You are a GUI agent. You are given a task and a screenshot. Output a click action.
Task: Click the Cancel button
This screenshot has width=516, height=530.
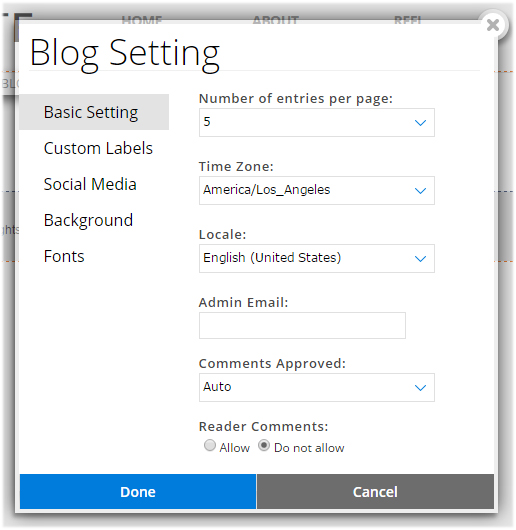tap(375, 491)
